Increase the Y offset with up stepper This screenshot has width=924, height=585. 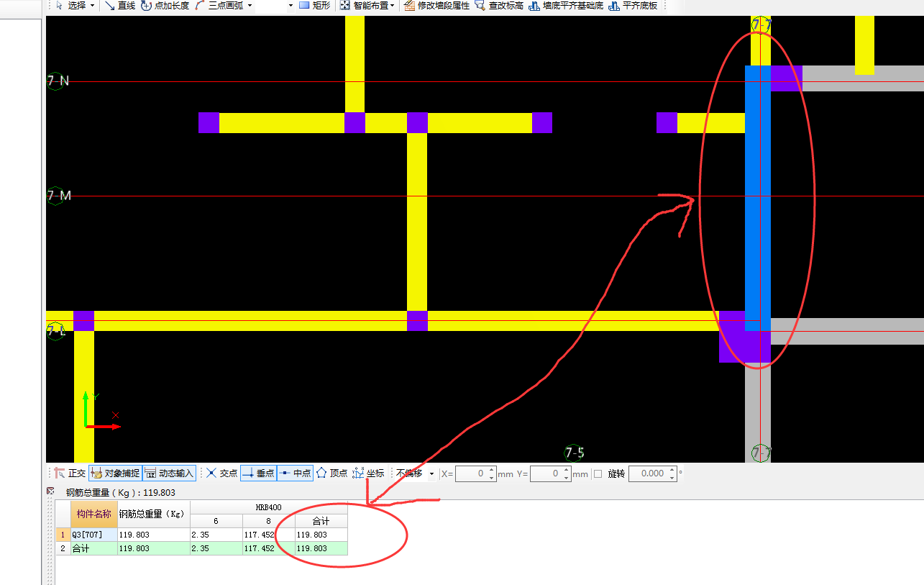pos(567,470)
